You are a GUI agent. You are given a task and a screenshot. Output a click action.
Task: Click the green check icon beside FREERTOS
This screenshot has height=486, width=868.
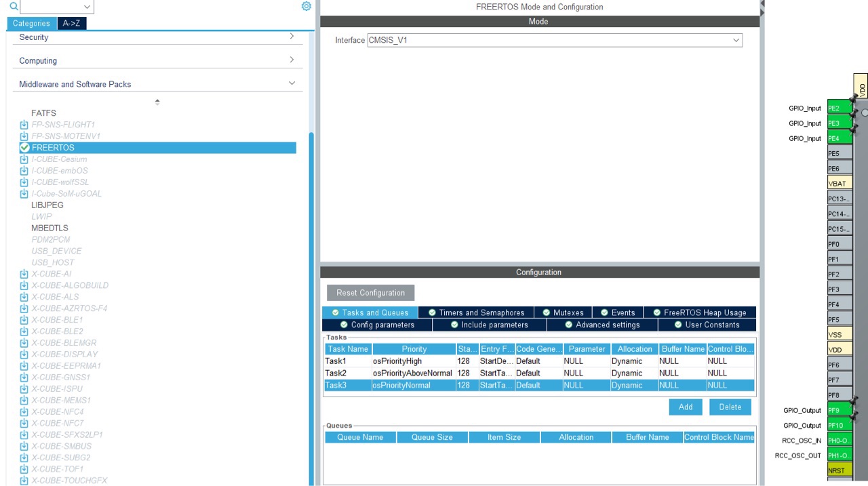pyautogui.click(x=25, y=148)
